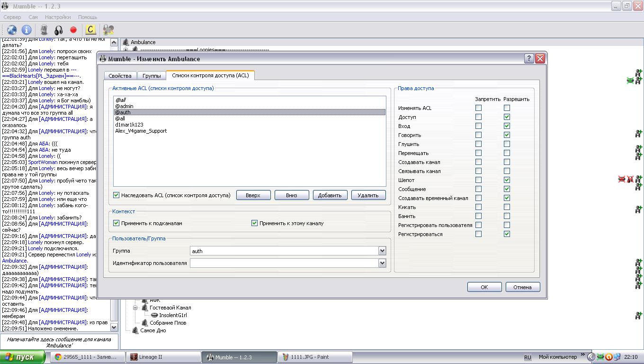The image size is (644, 364).
Task: Click the Собрание Плов channel icon
Action: click(x=144, y=323)
